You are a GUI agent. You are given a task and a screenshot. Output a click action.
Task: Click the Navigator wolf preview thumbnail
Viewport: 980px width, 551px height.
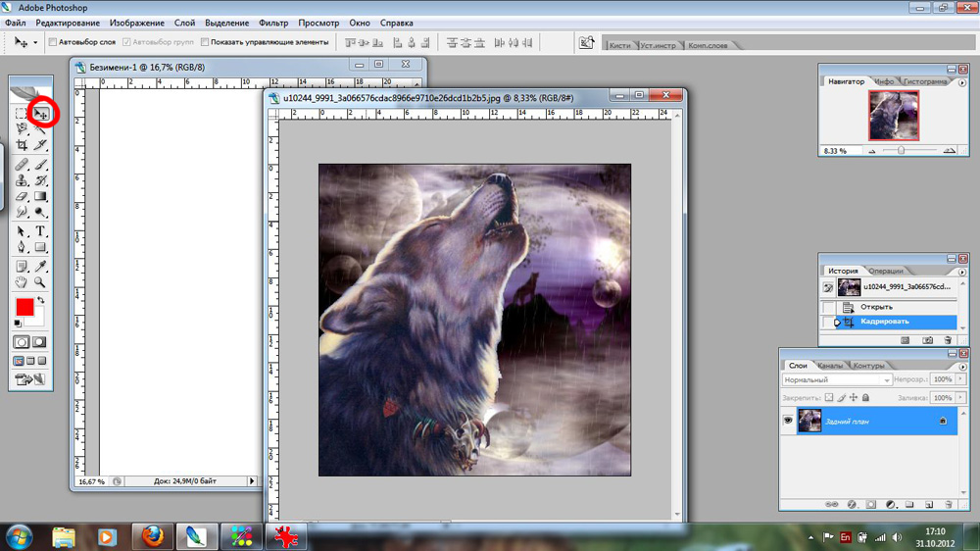coord(894,115)
